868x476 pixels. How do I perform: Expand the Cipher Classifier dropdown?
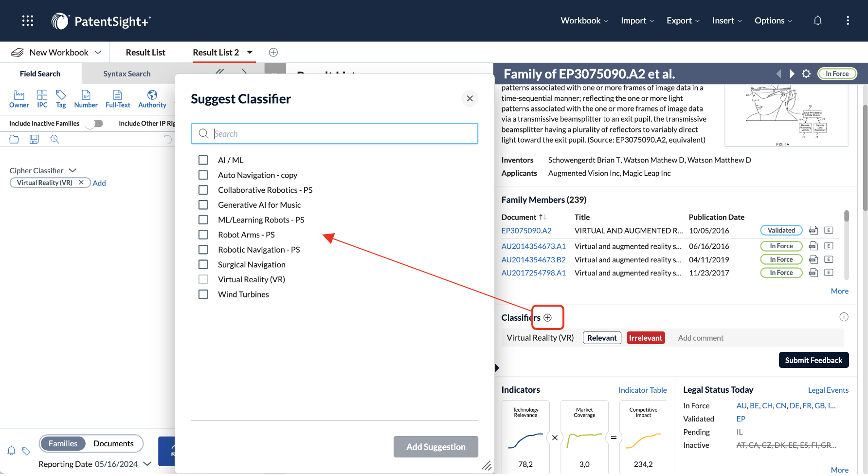pyautogui.click(x=73, y=170)
